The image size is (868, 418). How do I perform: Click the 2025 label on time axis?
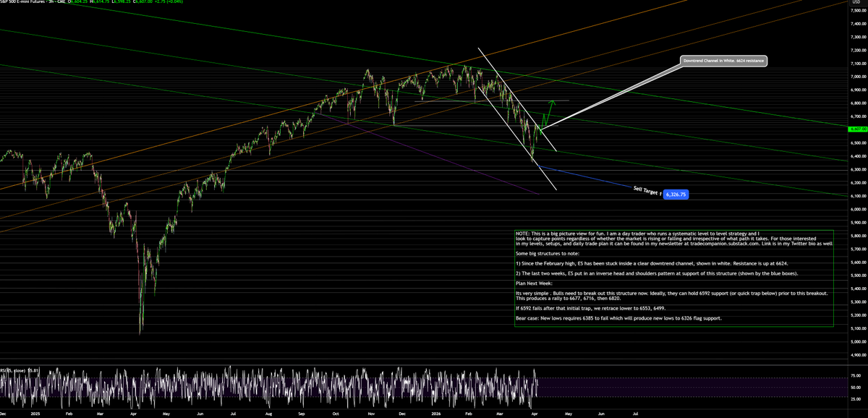click(35, 414)
